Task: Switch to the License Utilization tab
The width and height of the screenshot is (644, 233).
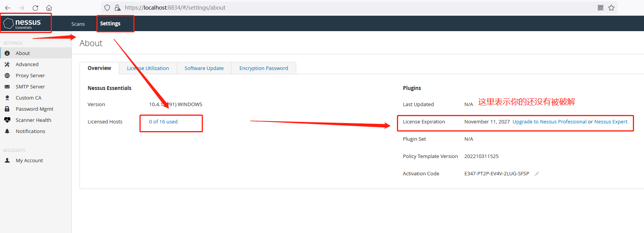Action: (x=148, y=68)
